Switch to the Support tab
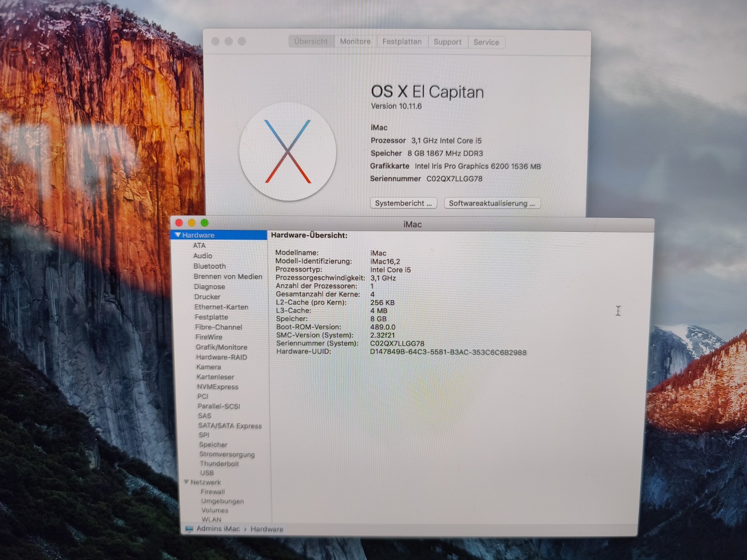 [447, 42]
